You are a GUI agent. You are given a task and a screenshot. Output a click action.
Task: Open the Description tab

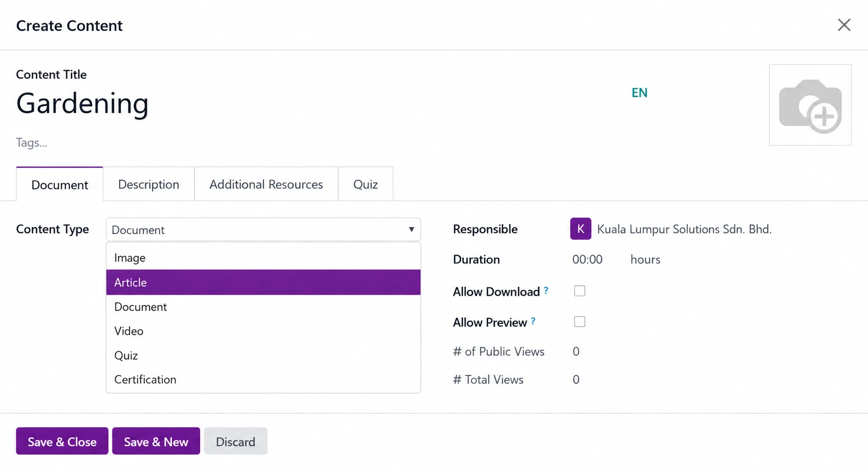[149, 184]
